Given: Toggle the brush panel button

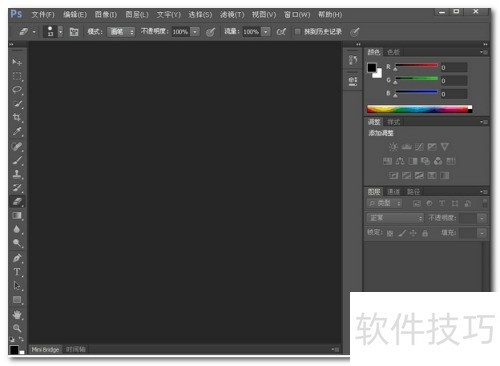Looking at the screenshot, I should (x=74, y=32).
